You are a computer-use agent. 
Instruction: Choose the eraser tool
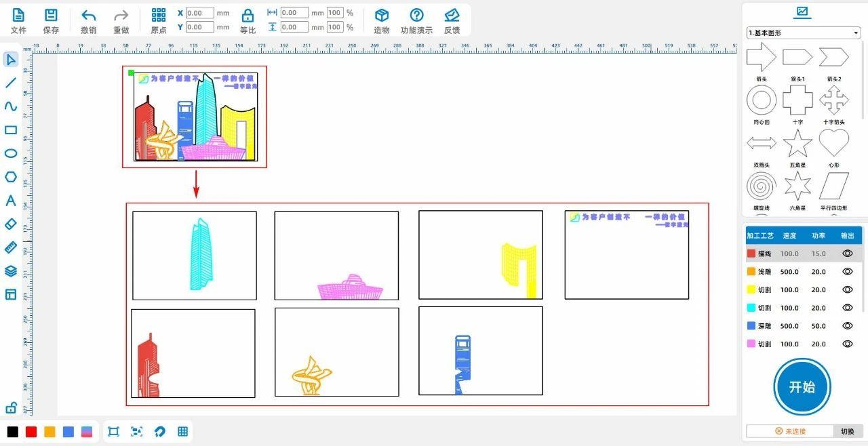[x=10, y=224]
